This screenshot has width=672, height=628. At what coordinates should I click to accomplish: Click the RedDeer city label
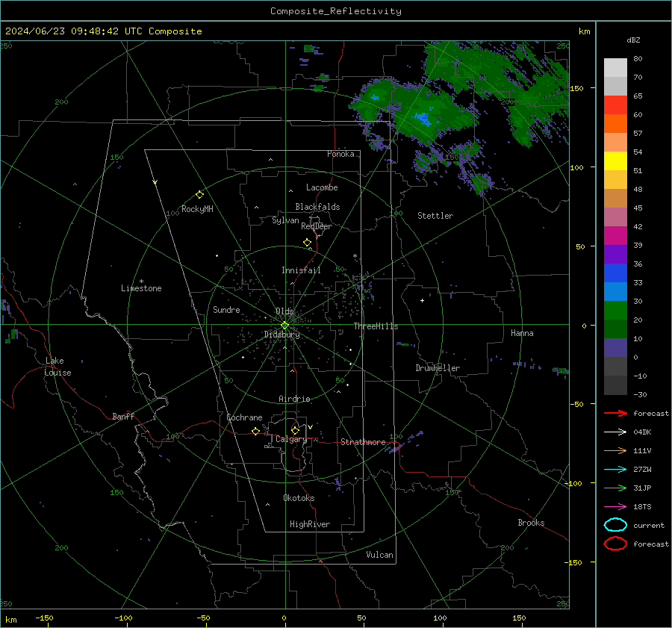317,226
